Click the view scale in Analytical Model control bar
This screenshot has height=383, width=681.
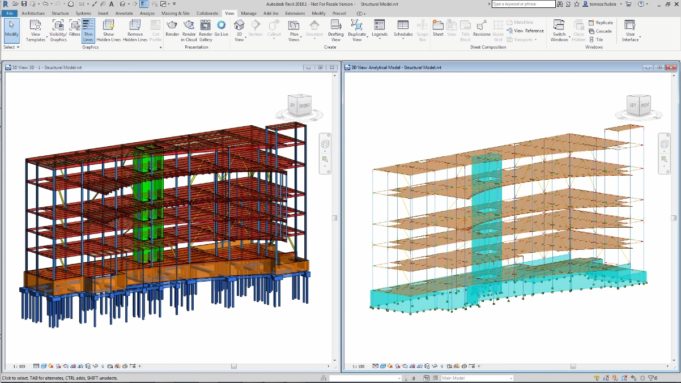358,366
